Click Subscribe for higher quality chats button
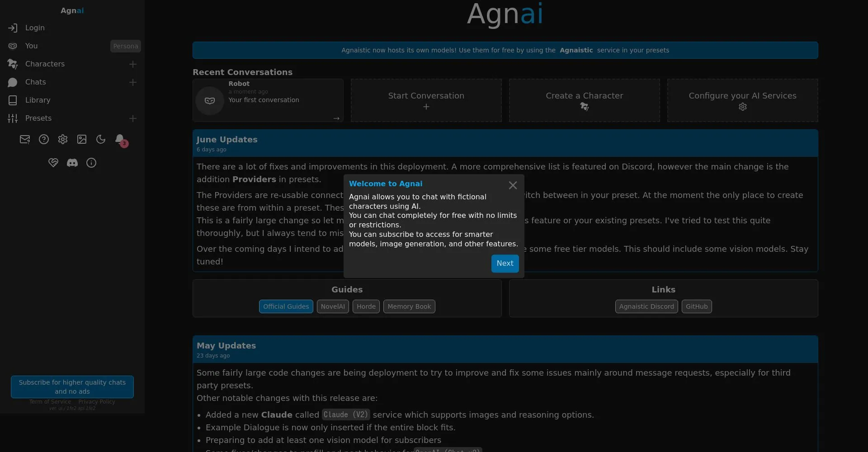The height and width of the screenshot is (452, 868). (x=72, y=387)
